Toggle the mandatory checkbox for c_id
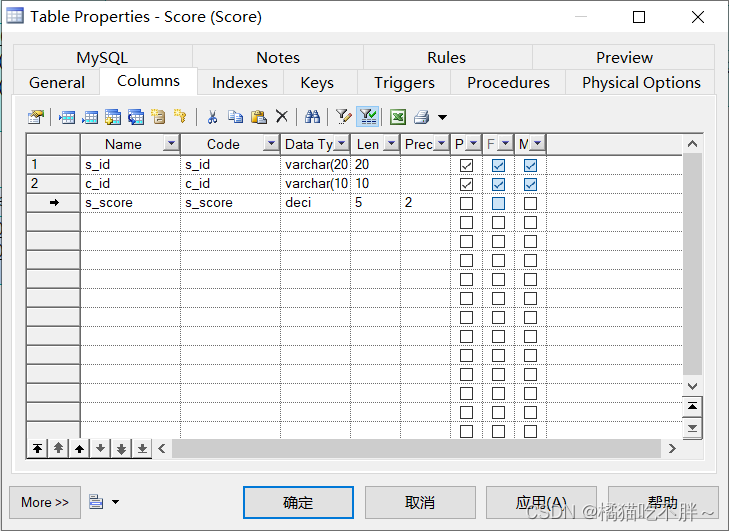This screenshot has height=531, width=729. point(530,184)
